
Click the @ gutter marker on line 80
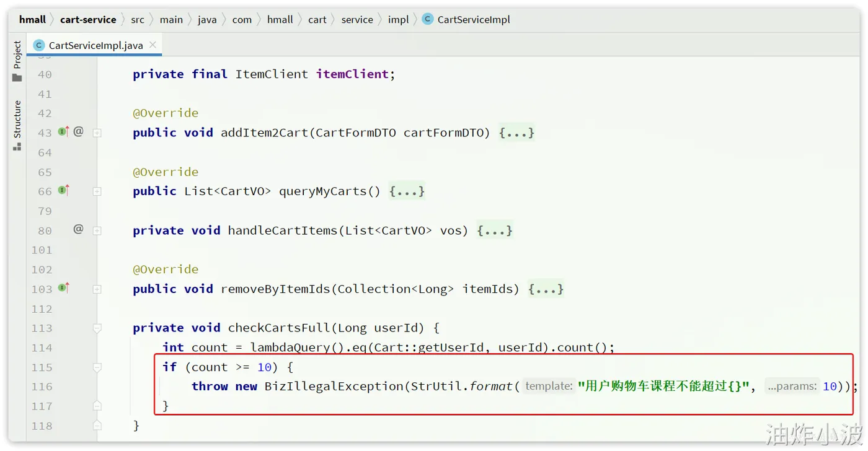coord(78,229)
